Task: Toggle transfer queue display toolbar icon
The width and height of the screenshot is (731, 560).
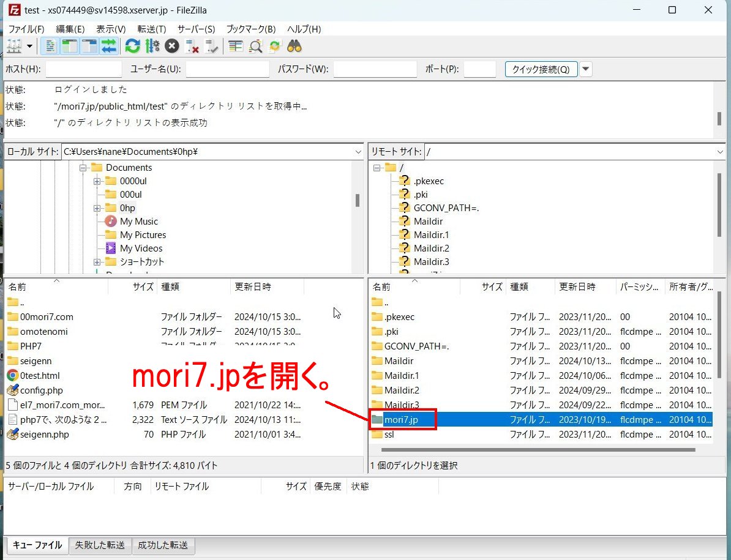Action: [108, 46]
